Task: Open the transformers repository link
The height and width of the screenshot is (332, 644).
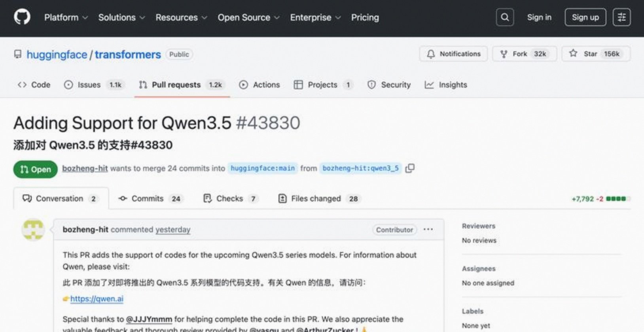Action: tap(128, 55)
